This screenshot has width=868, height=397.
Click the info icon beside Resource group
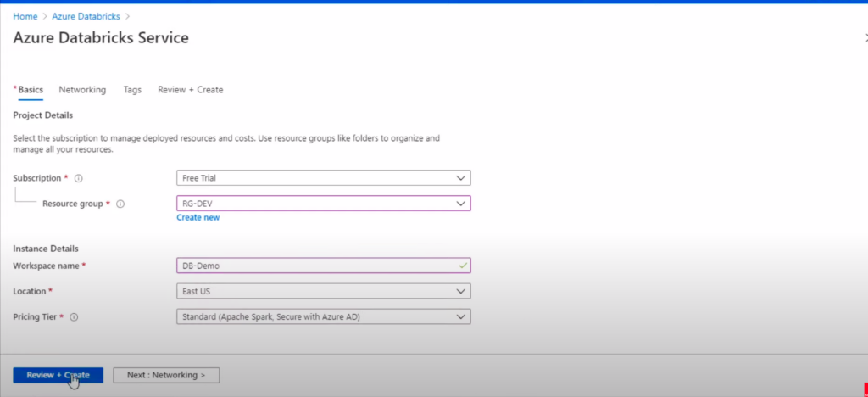(x=120, y=204)
